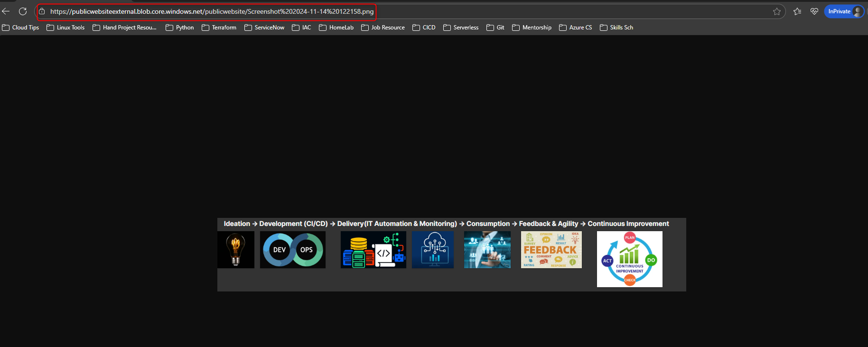Click the 'Ideation' heading text
The width and height of the screenshot is (868, 347).
pos(237,224)
